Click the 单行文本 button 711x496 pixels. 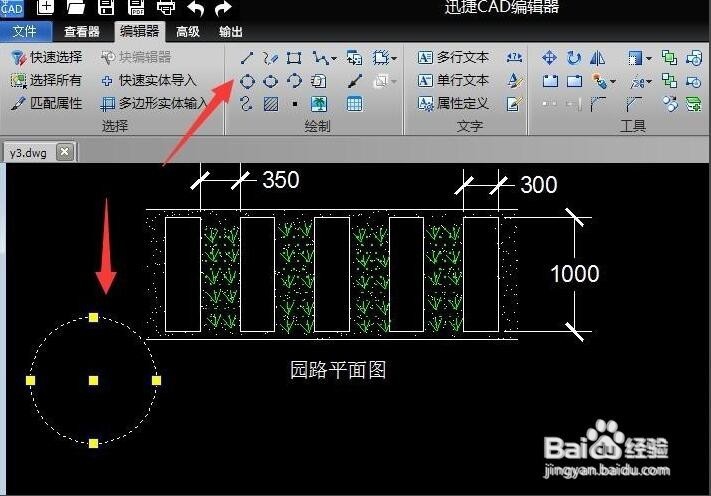453,80
